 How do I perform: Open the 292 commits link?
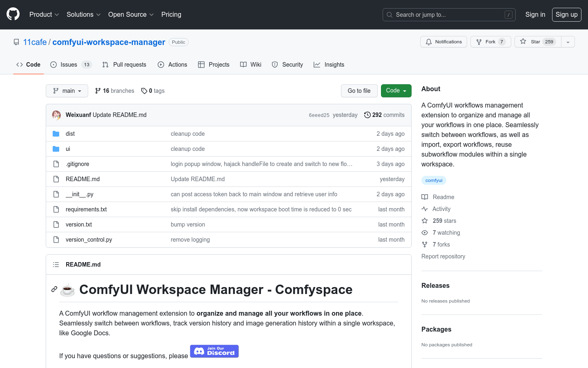(384, 115)
